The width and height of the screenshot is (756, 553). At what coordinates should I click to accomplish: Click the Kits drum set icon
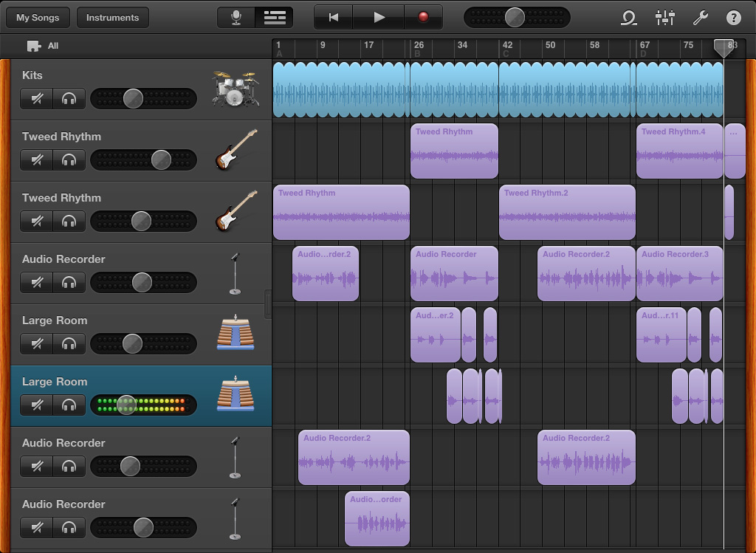tap(234, 89)
